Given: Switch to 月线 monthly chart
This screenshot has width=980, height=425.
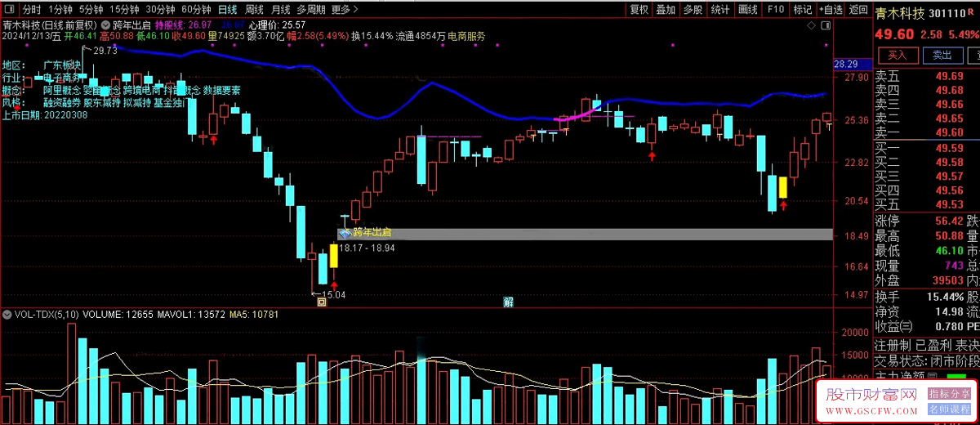Looking at the screenshot, I should pos(280,10).
